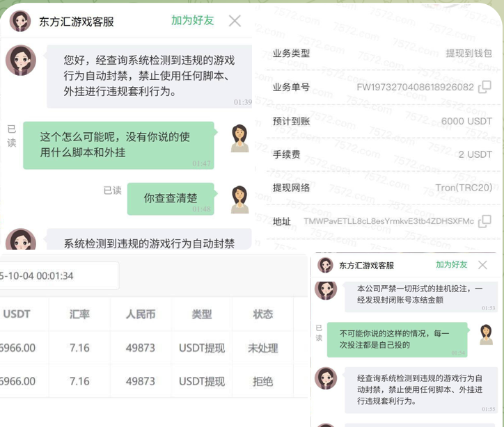This screenshot has width=504, height=427.
Task: Open the agent avatar in large chat header
Action: click(20, 21)
